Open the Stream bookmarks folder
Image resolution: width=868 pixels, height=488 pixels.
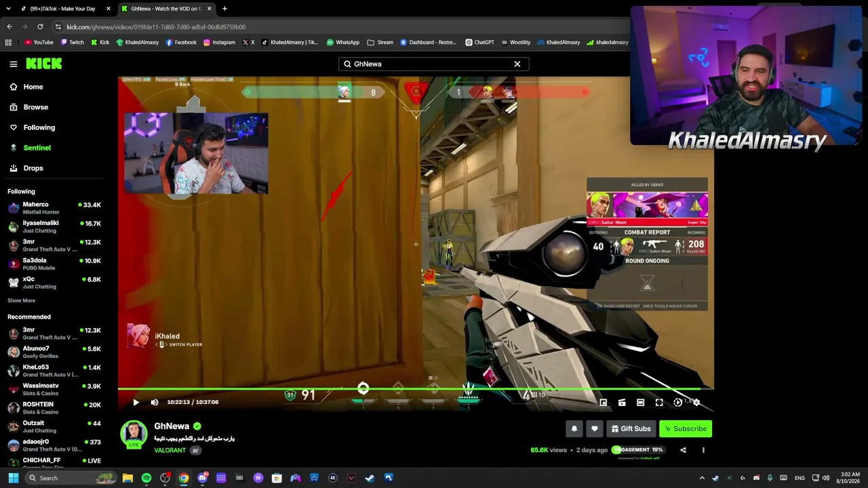[380, 42]
